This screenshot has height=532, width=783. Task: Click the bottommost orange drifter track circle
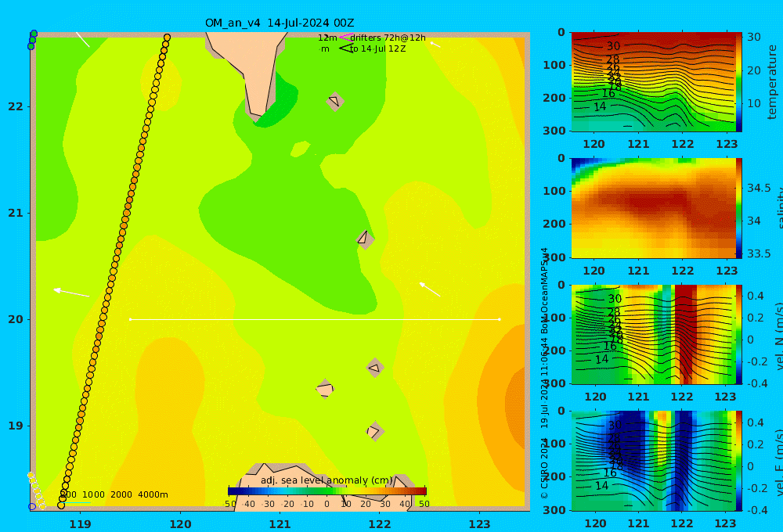(61, 505)
